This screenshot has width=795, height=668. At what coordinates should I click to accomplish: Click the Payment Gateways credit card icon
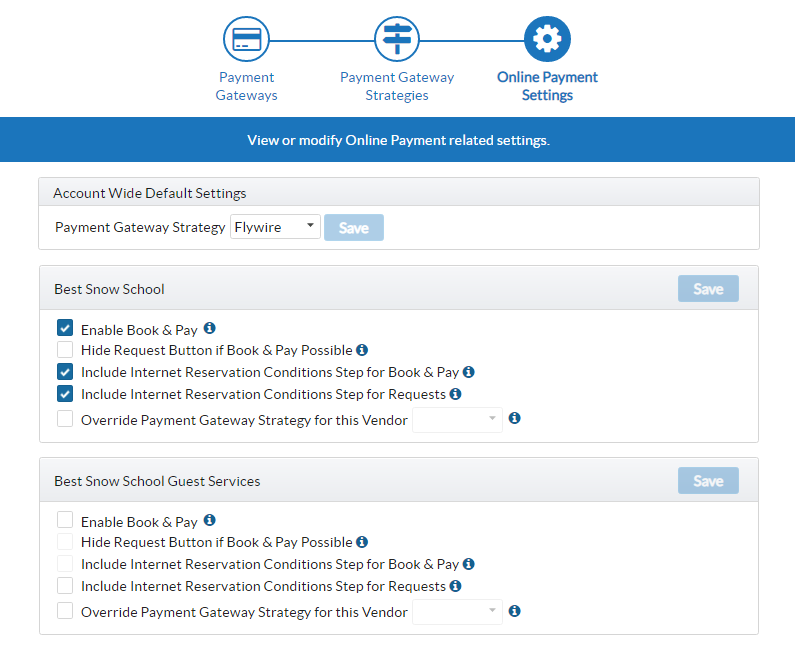tap(246, 40)
